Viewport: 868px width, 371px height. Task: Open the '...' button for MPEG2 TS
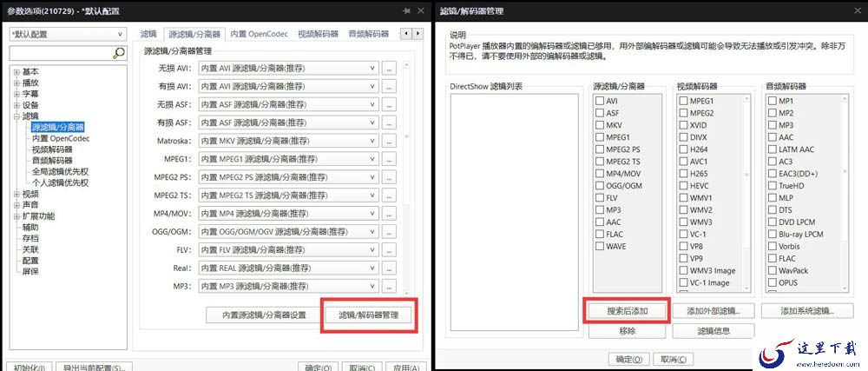click(390, 196)
